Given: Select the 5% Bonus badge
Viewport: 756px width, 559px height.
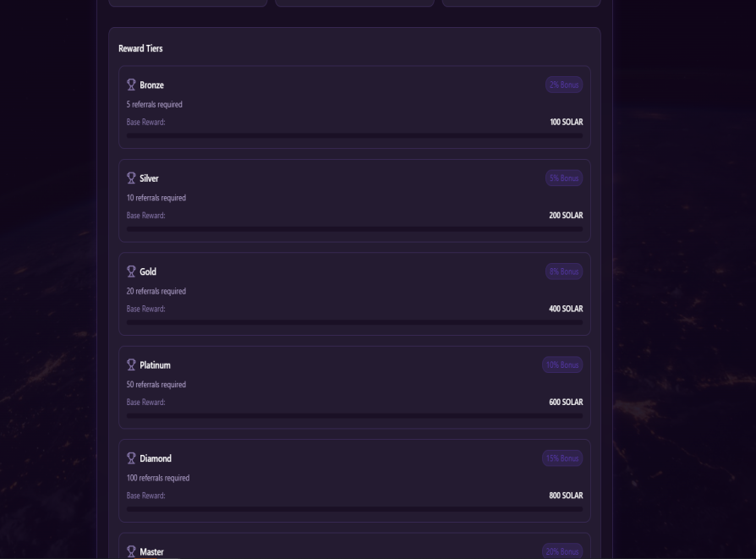Looking at the screenshot, I should click(564, 178).
